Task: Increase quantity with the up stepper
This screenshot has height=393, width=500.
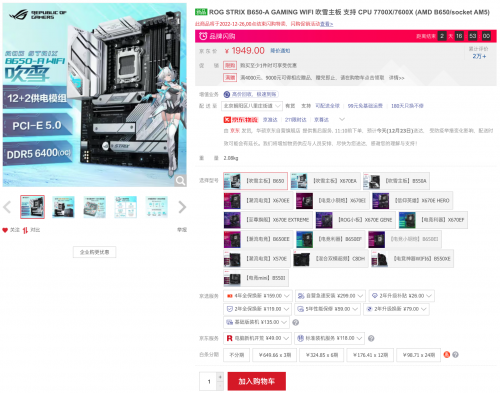Action: click(x=220, y=377)
